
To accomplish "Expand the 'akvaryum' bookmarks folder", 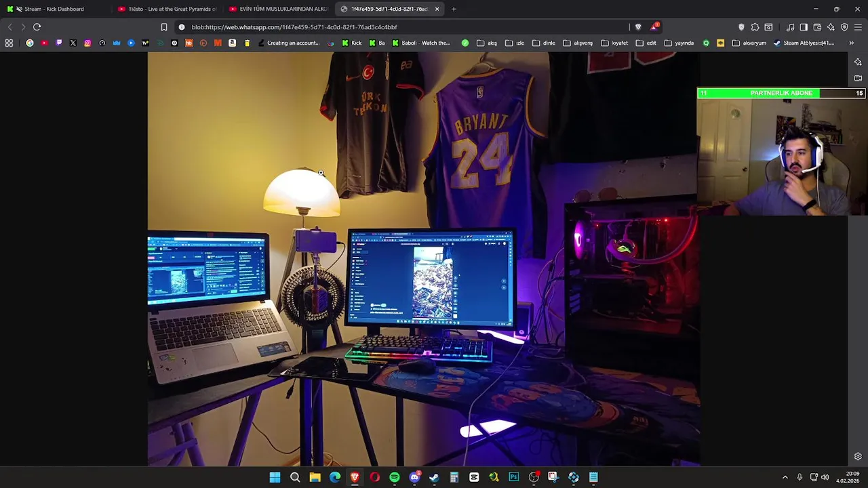I will (749, 43).
